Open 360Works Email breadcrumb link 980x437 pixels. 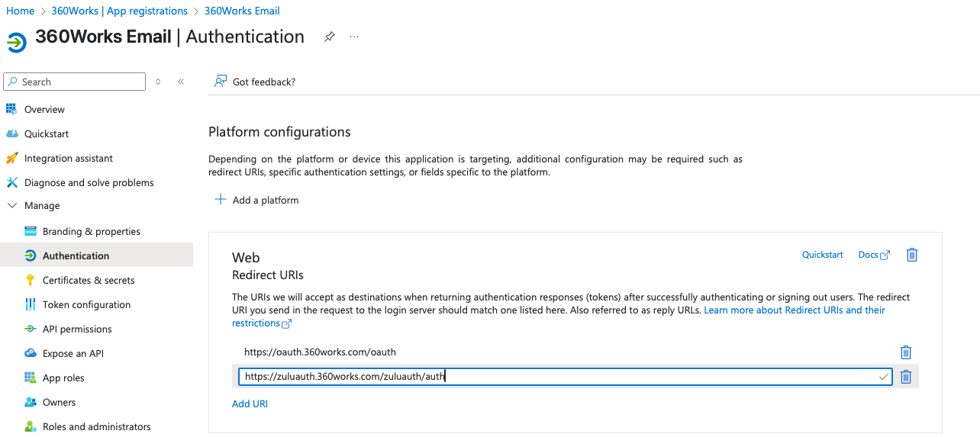point(242,11)
